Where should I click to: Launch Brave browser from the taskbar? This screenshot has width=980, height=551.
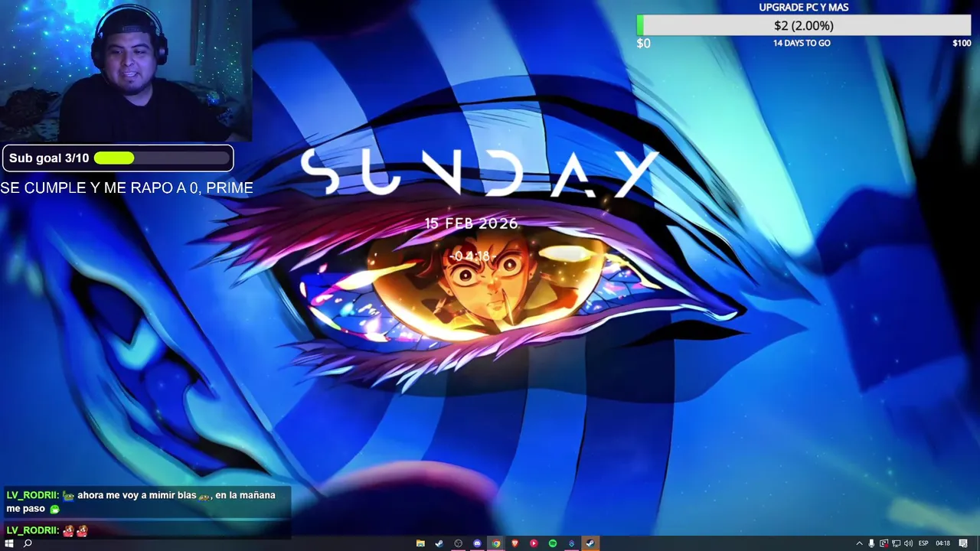pos(514,543)
